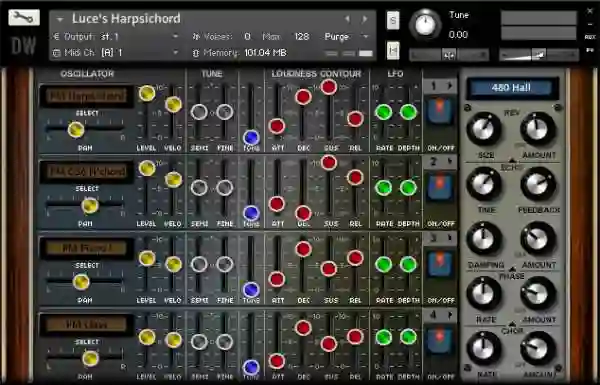The height and width of the screenshot is (385, 600).
Task: Click oscillator 1 FINE tune fader
Action: click(x=225, y=112)
